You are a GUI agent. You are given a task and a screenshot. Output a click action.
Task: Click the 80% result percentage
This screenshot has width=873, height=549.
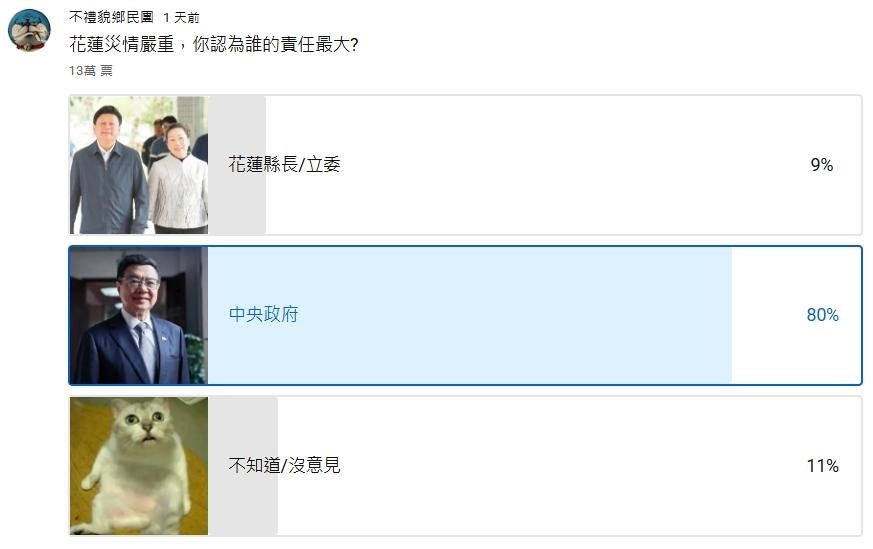pyautogui.click(x=822, y=315)
